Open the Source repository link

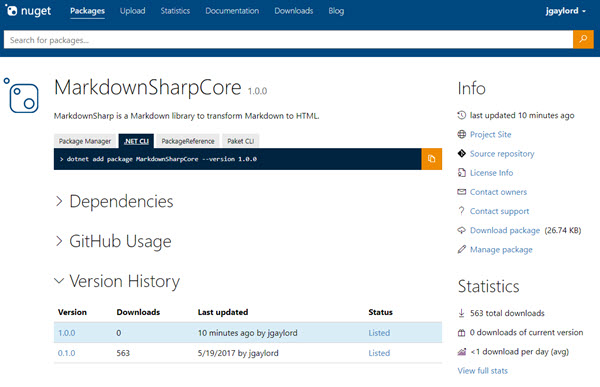click(x=502, y=153)
